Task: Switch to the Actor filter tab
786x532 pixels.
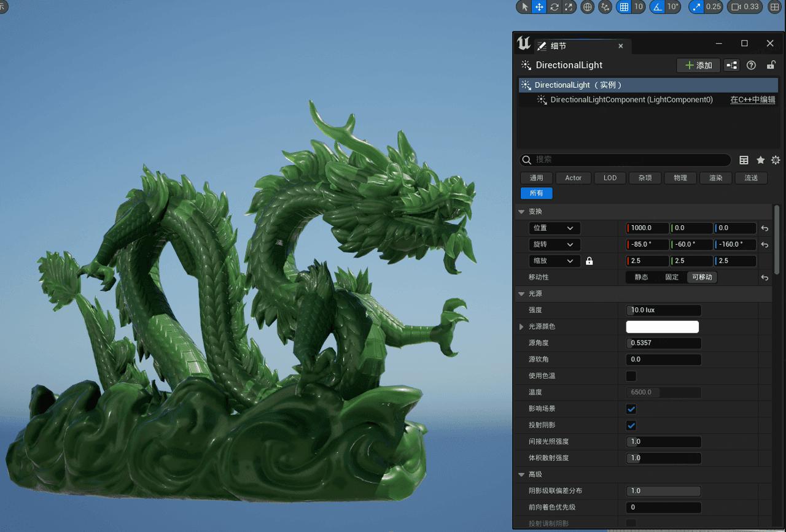Action: (573, 178)
